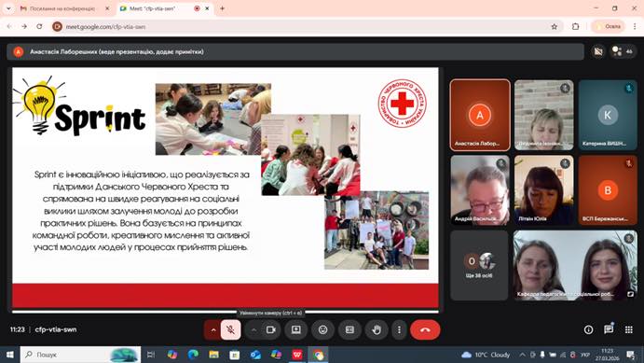Open the Windows Start menu
Image resolution: width=644 pixels, height=363 pixels.
pos(10,355)
